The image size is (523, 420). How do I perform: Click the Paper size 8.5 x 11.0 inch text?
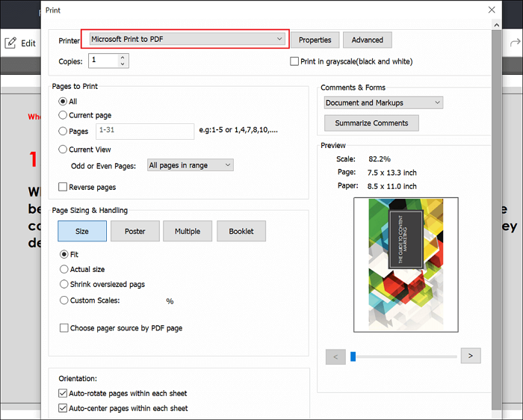click(x=392, y=186)
